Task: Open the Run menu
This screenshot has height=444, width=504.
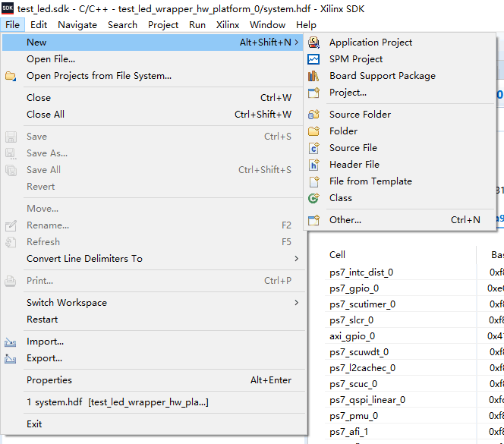Action: click(197, 25)
